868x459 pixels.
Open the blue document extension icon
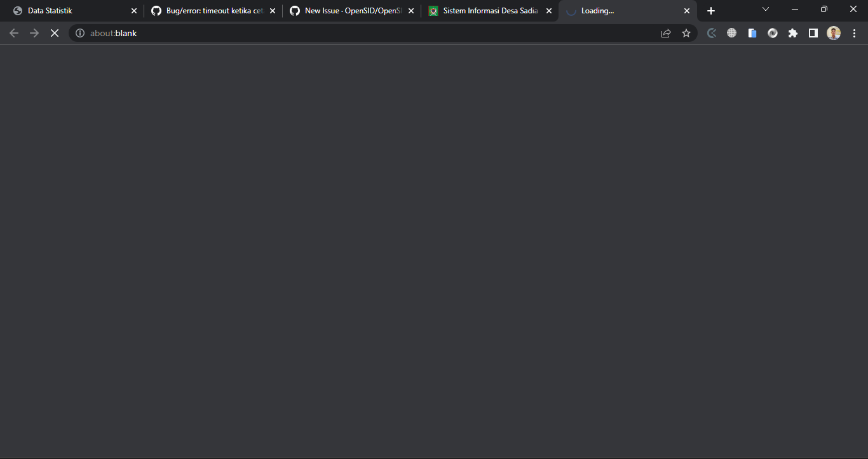point(752,33)
